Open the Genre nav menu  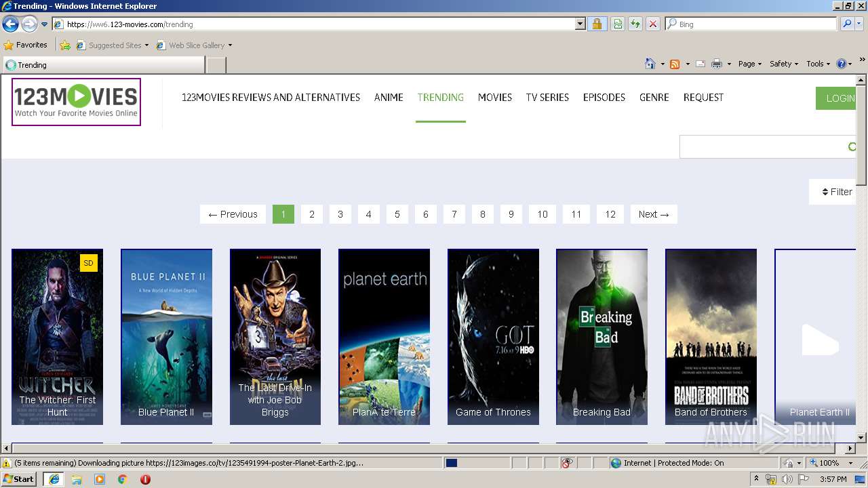click(x=654, y=98)
